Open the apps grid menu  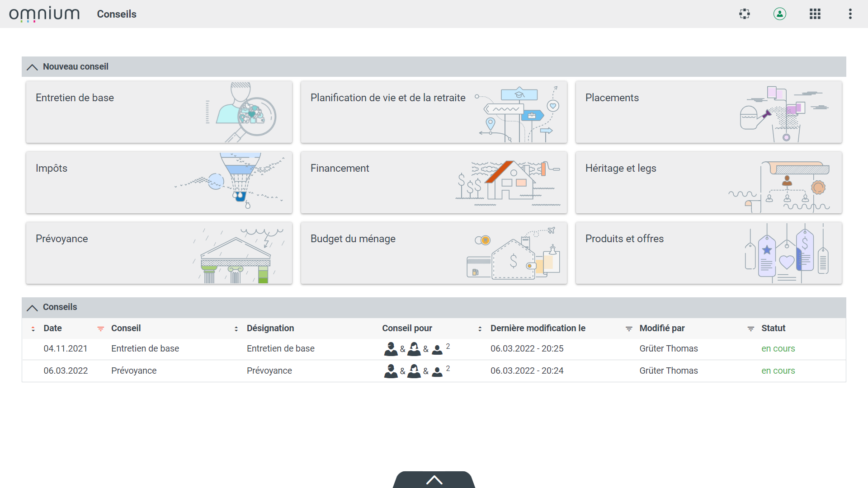click(815, 14)
